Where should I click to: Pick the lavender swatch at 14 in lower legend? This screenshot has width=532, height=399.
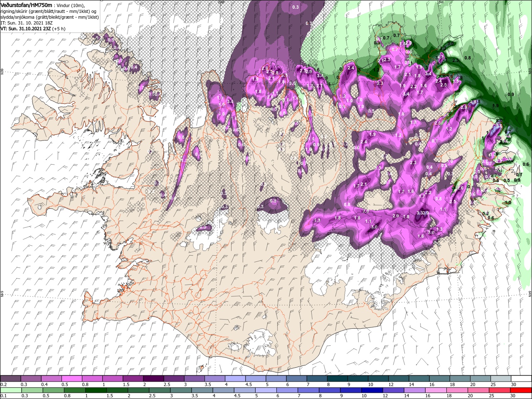pyautogui.click(x=414, y=390)
